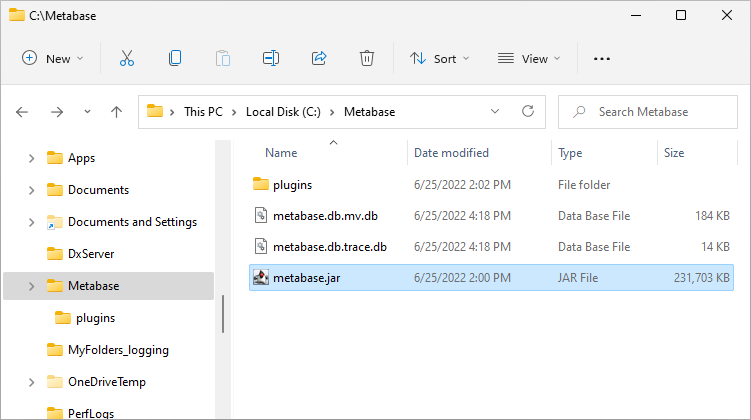Select plugins subfolder in navigation pane

click(x=95, y=318)
